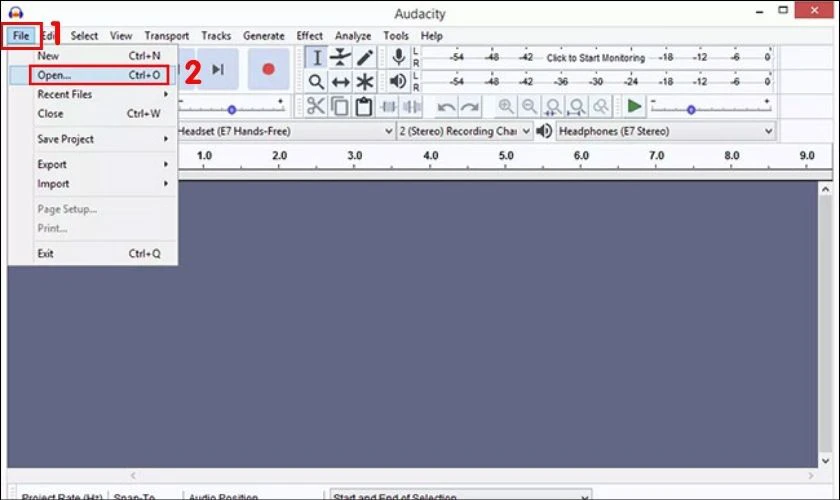Open the Tracks menu

pyautogui.click(x=216, y=36)
